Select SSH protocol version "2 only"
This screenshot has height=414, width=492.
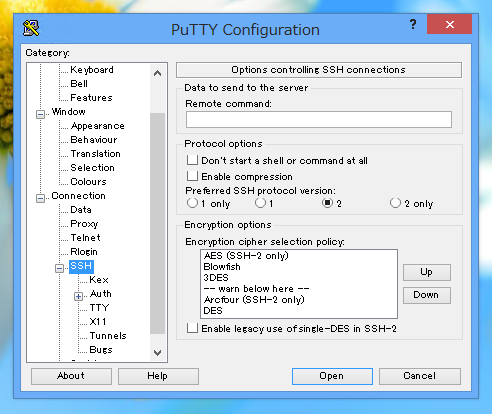(395, 203)
